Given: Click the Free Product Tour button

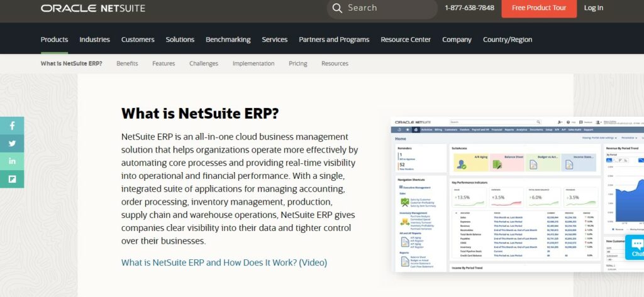Looking at the screenshot, I should pos(539,8).
